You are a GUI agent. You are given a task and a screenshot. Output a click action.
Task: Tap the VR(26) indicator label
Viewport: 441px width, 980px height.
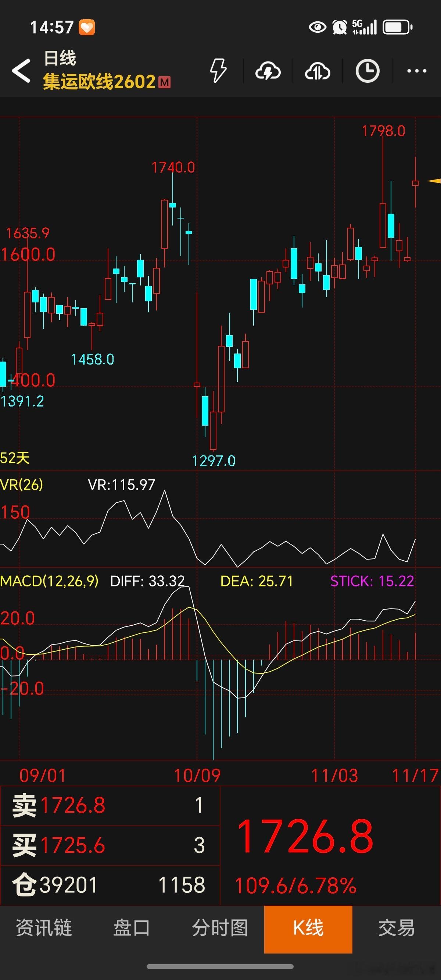22,485
